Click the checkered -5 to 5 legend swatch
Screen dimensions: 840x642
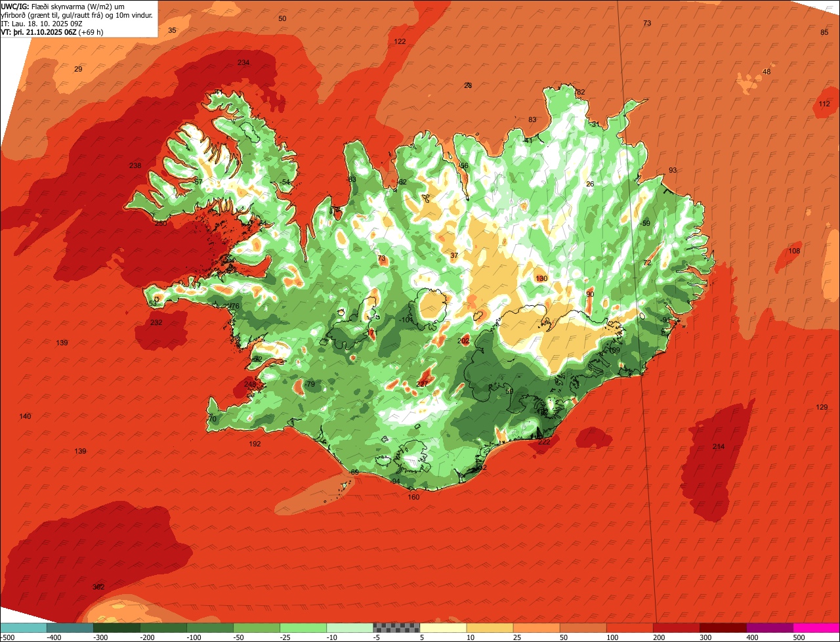(396, 628)
